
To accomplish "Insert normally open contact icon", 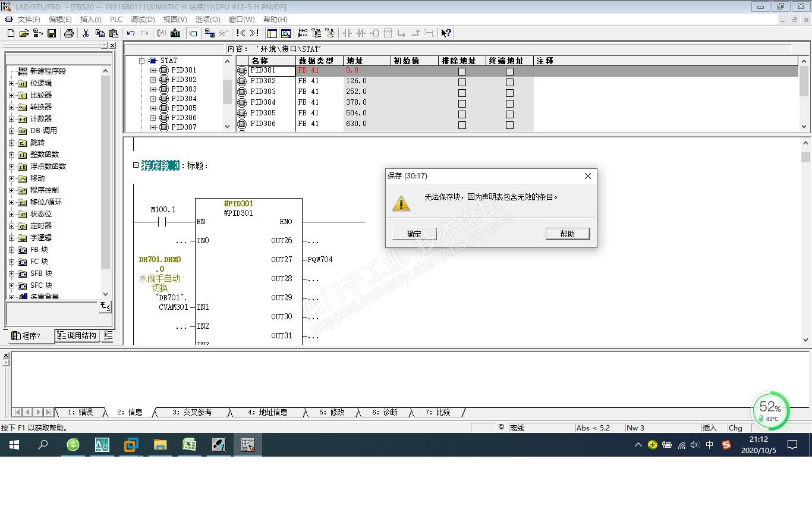I will point(347,33).
